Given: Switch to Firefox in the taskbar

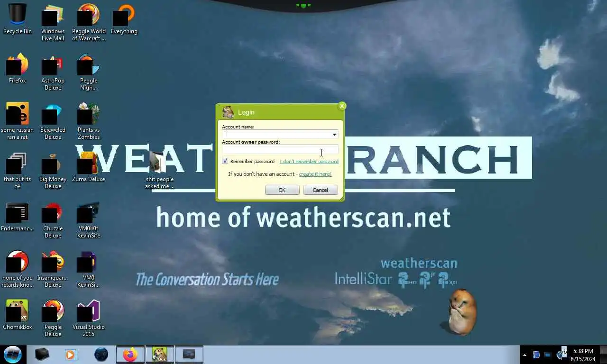Looking at the screenshot, I should (x=130, y=354).
